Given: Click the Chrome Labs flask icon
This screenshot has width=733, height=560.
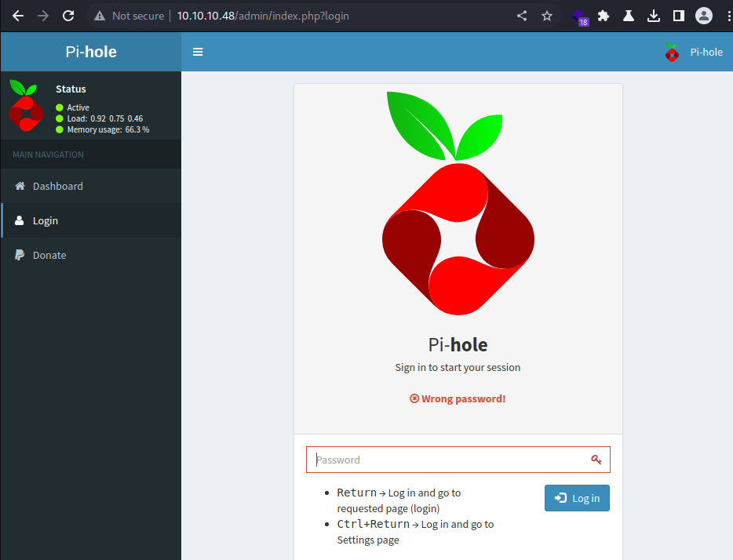Looking at the screenshot, I should click(x=629, y=16).
